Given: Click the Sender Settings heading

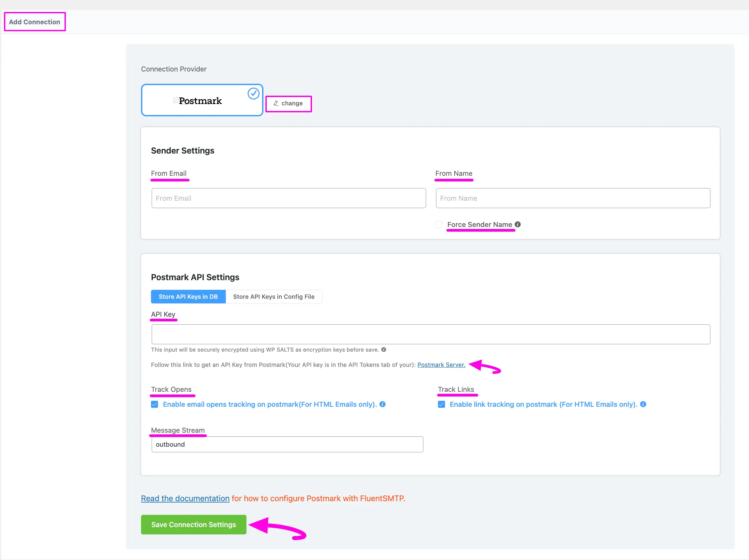Looking at the screenshot, I should 183,151.
